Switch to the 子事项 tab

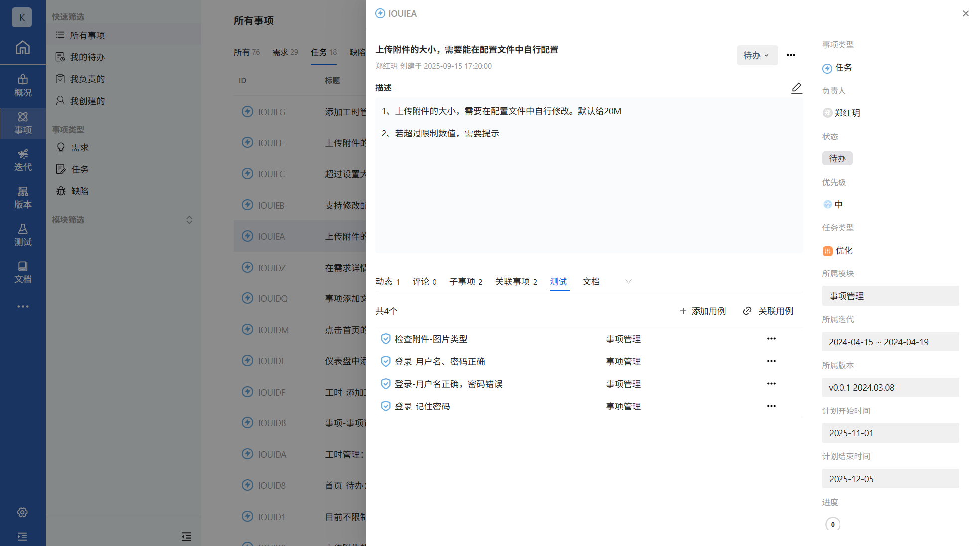click(x=465, y=282)
